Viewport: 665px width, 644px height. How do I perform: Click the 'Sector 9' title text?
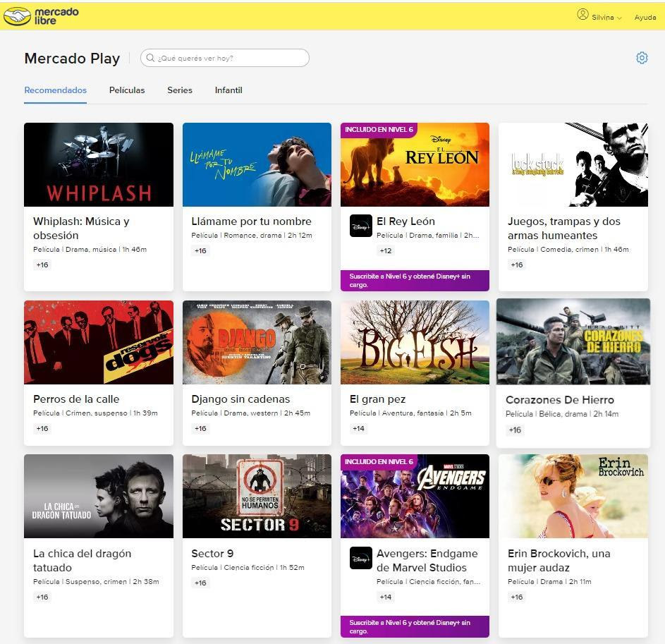[x=212, y=553]
